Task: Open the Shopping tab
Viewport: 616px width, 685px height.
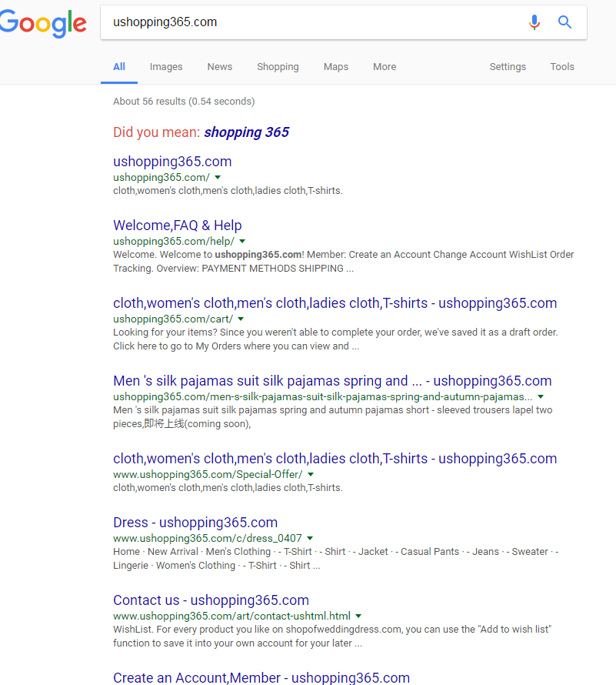Action: pos(278,67)
